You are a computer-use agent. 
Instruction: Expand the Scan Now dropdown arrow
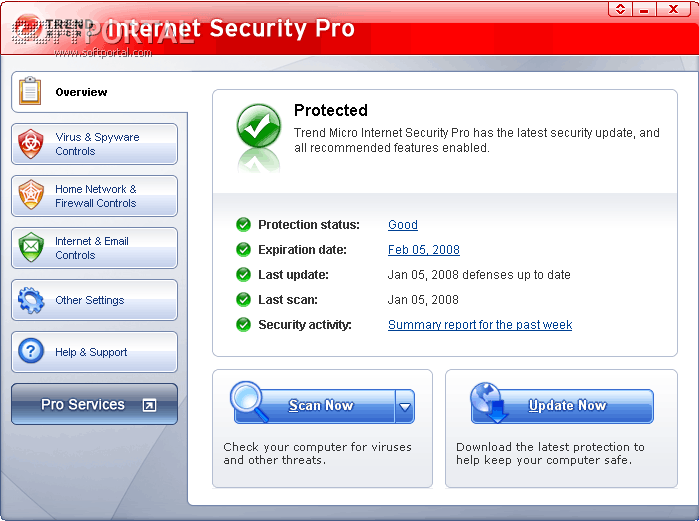coord(405,407)
